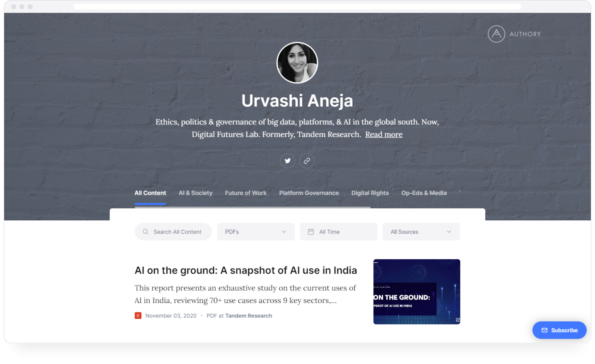This screenshot has width=595, height=364.
Task: Click the Read more bio link
Action: 384,134
